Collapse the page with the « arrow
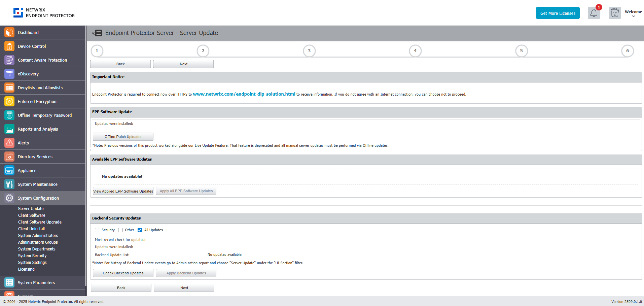The width and height of the screenshot is (644, 306). [93, 33]
